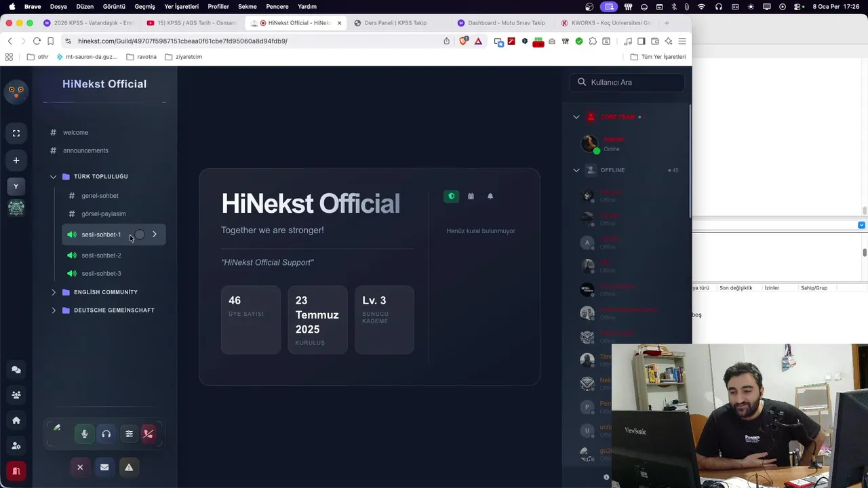Click the Kullanıcı Ara search field
The width and height of the screenshot is (868, 488).
pos(627,82)
